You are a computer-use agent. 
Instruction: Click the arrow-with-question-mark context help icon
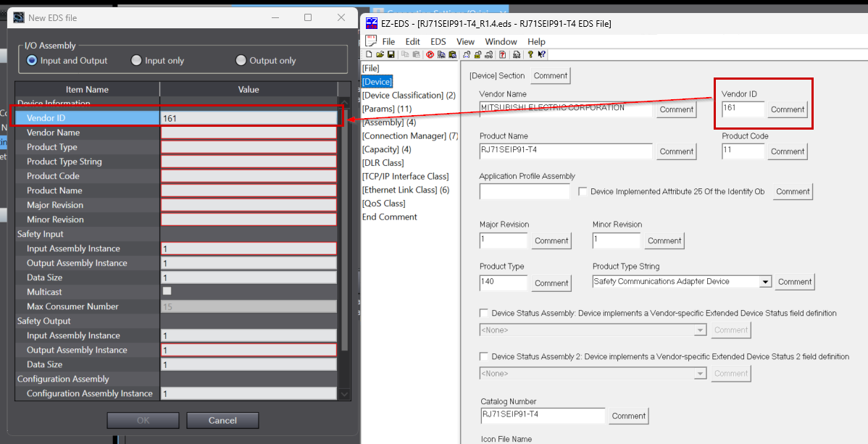click(541, 54)
